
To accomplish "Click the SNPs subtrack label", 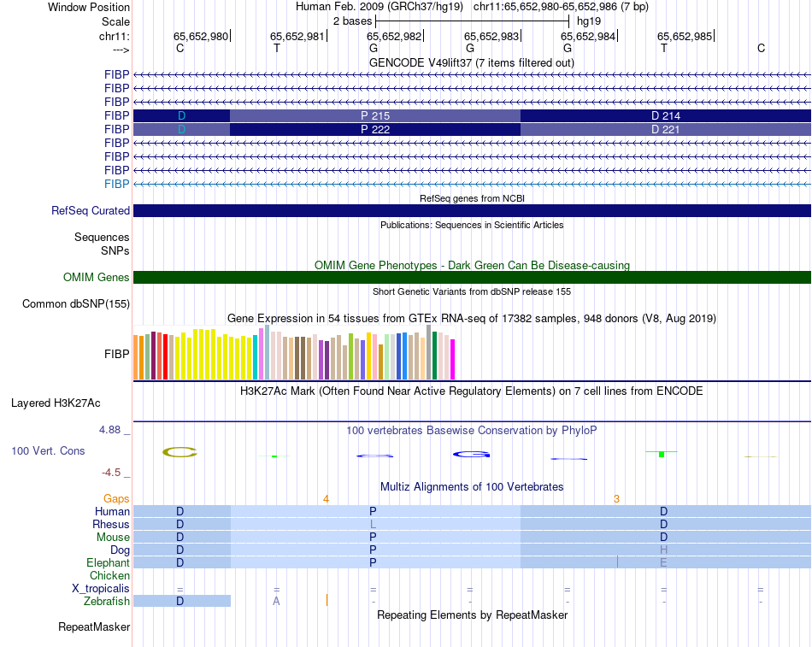I will tap(115, 250).
